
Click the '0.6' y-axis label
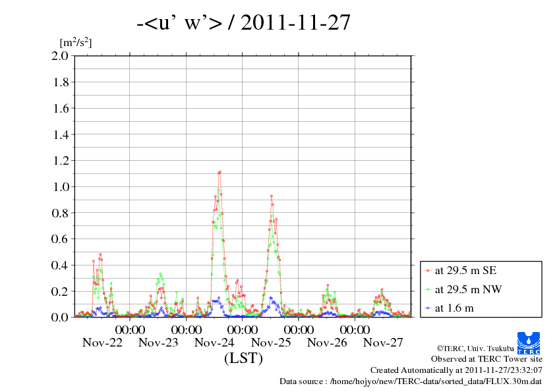[x=60, y=239]
